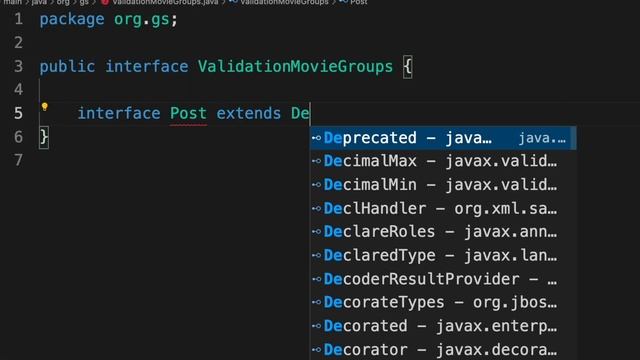Image resolution: width=640 pixels, height=360 pixels.
Task: Choose DecimalMin from the suggestion list
Action: click(x=443, y=185)
